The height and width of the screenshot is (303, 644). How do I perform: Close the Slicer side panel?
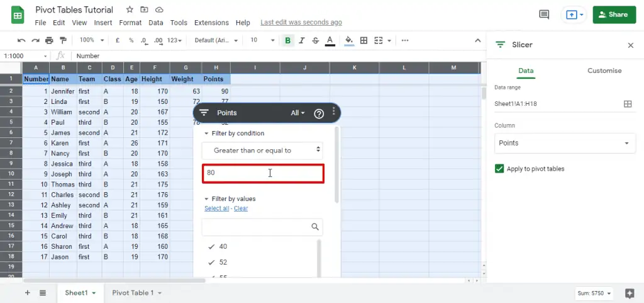(630, 45)
